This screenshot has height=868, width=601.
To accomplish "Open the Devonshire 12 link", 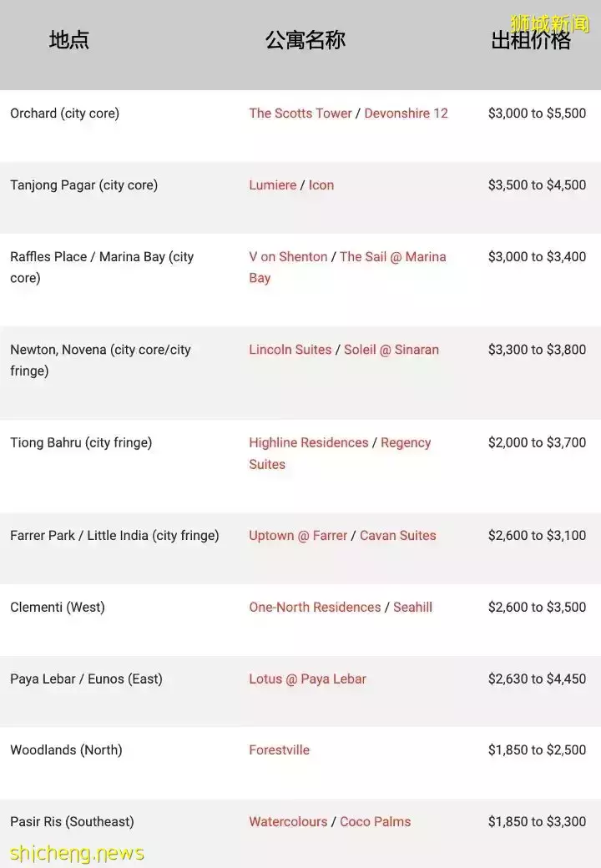I will click(x=406, y=114).
